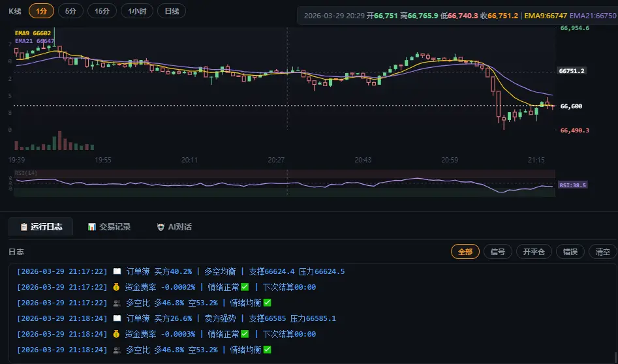Click 卖方强势 in the 21:18:24 log

(220, 318)
